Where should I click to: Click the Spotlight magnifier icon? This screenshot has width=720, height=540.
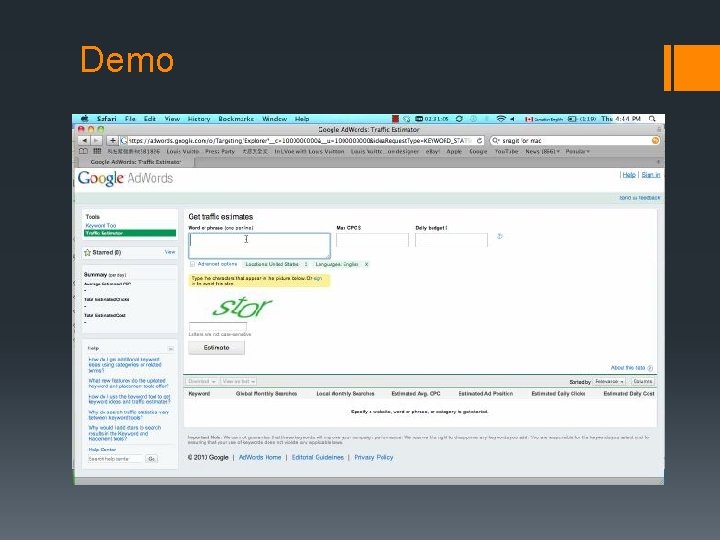pyautogui.click(x=652, y=119)
